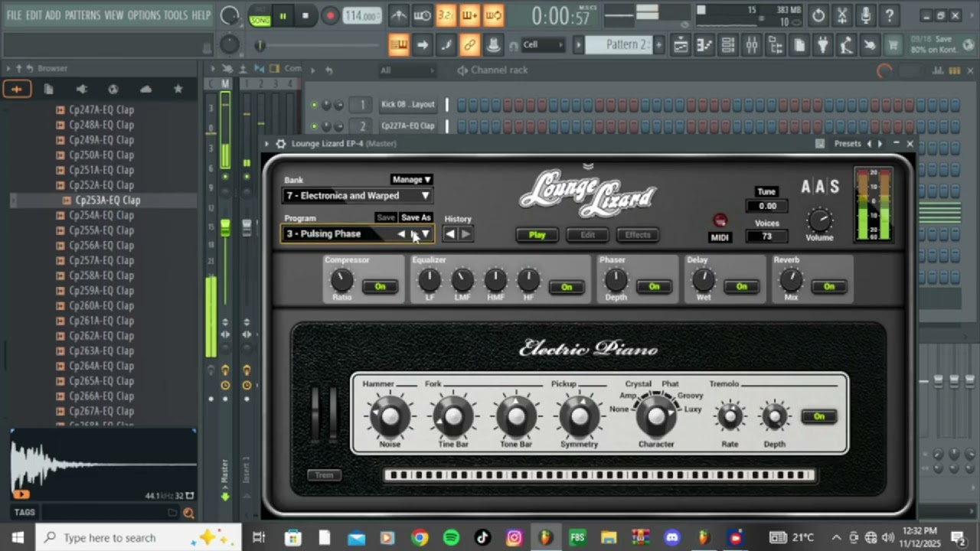The height and width of the screenshot is (551, 980).
Task: Toggle typing keyboard to piano icon
Action: tap(398, 45)
